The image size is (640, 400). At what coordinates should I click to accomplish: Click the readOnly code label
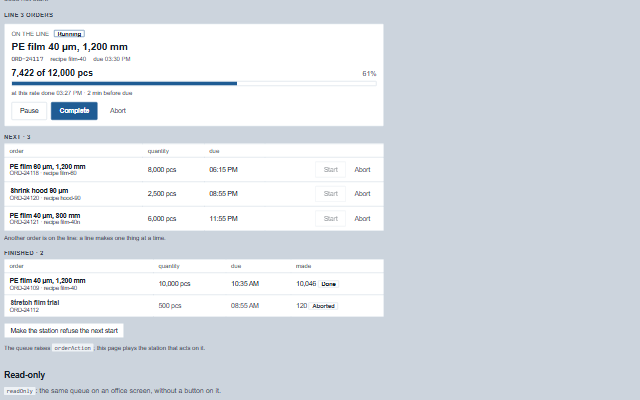(x=20, y=391)
